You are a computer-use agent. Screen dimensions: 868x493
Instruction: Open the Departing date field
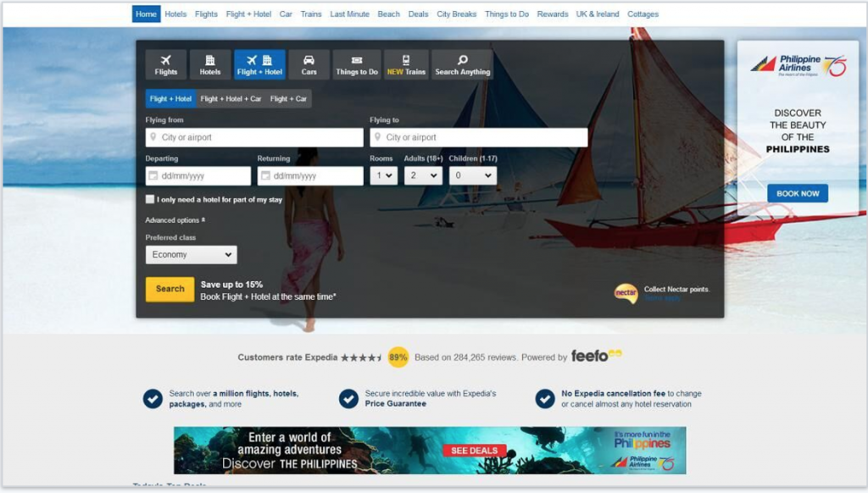pyautogui.click(x=198, y=176)
